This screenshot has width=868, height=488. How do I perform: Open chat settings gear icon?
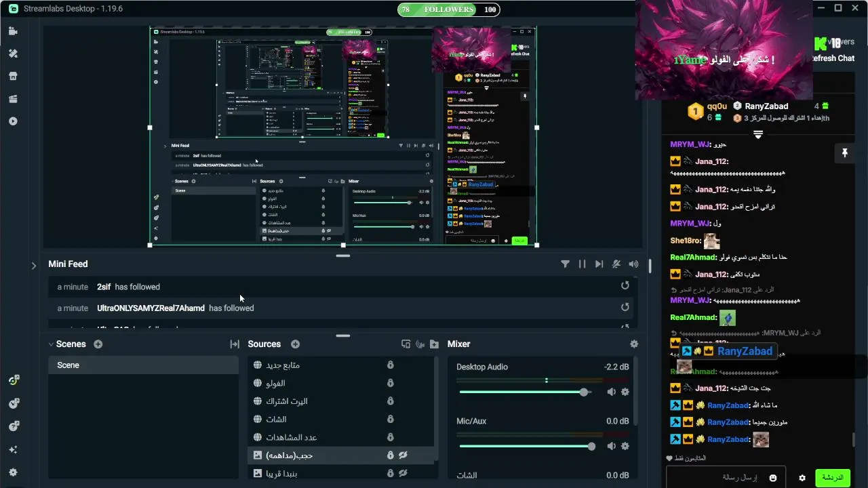point(802,478)
